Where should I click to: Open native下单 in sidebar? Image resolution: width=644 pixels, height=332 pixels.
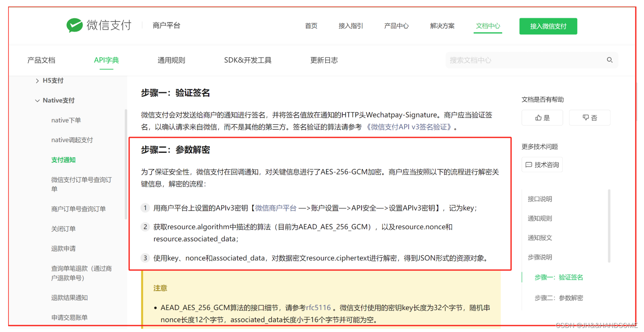tap(66, 120)
